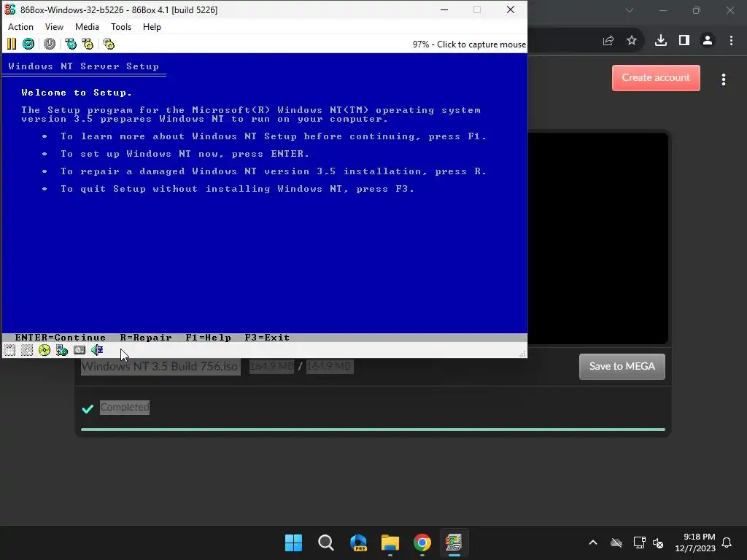747x560 pixels.
Task: Open Microsoft Edge from the taskbar
Action: [x=358, y=542]
